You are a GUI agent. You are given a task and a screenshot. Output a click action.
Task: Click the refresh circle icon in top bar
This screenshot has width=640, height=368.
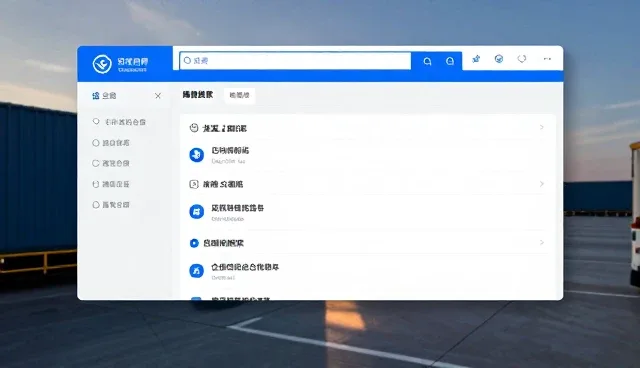tap(522, 59)
